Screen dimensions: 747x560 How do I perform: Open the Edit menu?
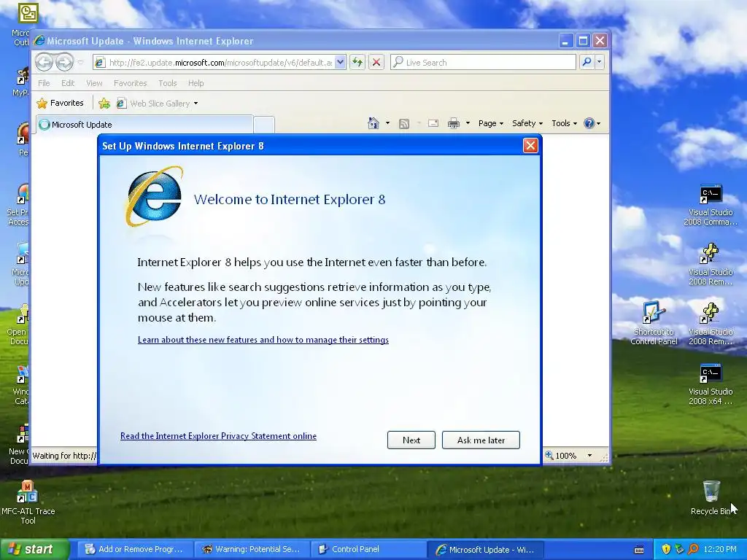tap(68, 83)
